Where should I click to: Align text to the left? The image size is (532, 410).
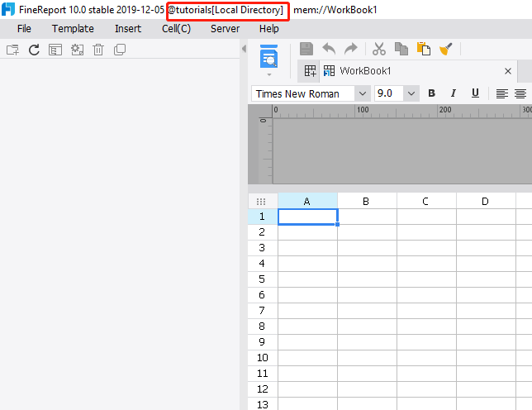tap(501, 93)
